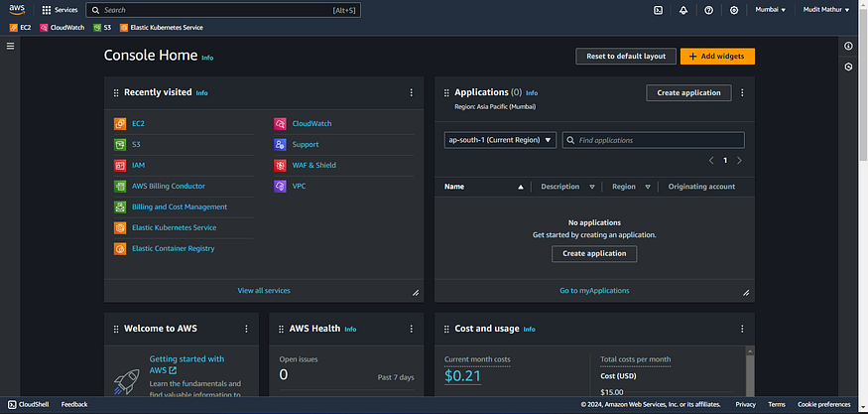The width and height of the screenshot is (868, 414).
Task: Click Feedback in the footer
Action: point(74,405)
